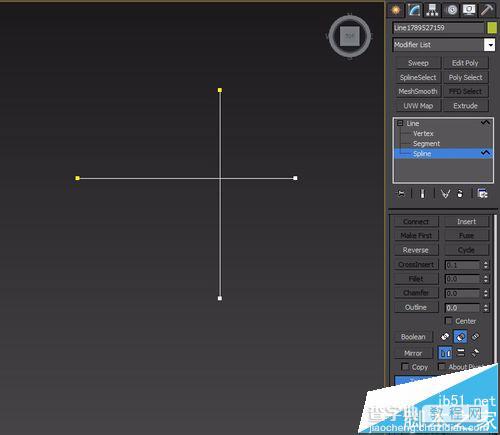Click the Fillet amount field
500x435 pixels.
click(463, 279)
